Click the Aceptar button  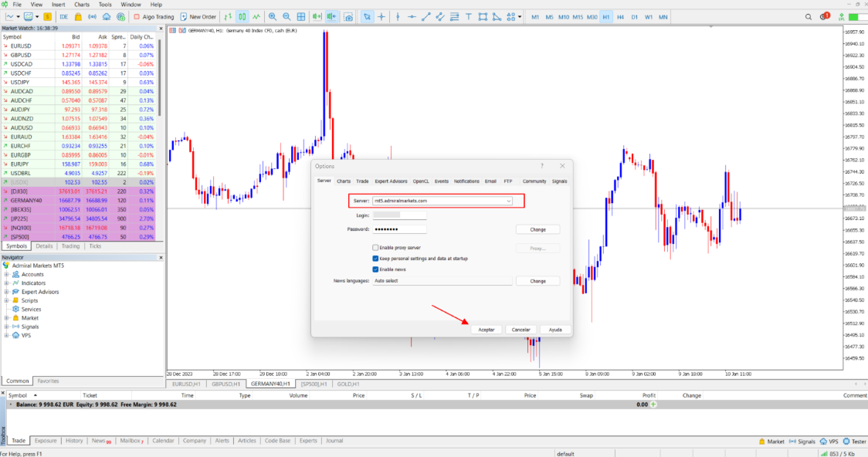486,330
